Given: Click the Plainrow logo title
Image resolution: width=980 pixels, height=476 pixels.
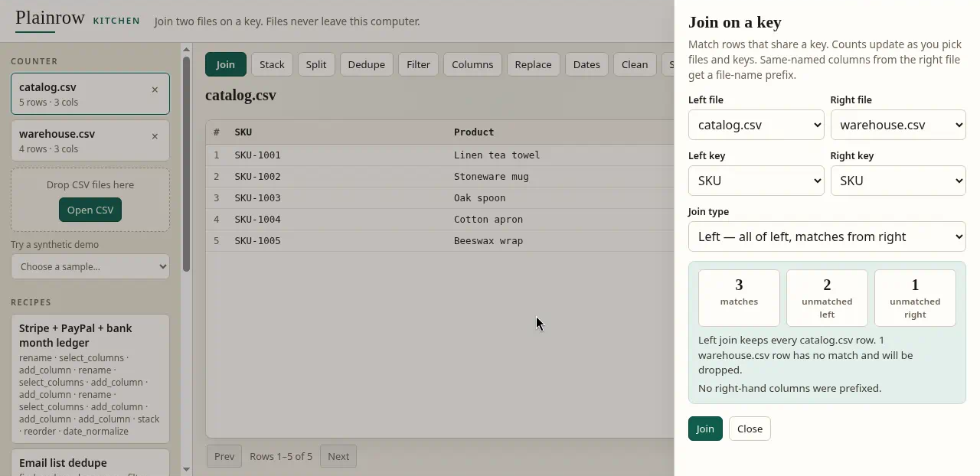Looking at the screenshot, I should point(50,18).
